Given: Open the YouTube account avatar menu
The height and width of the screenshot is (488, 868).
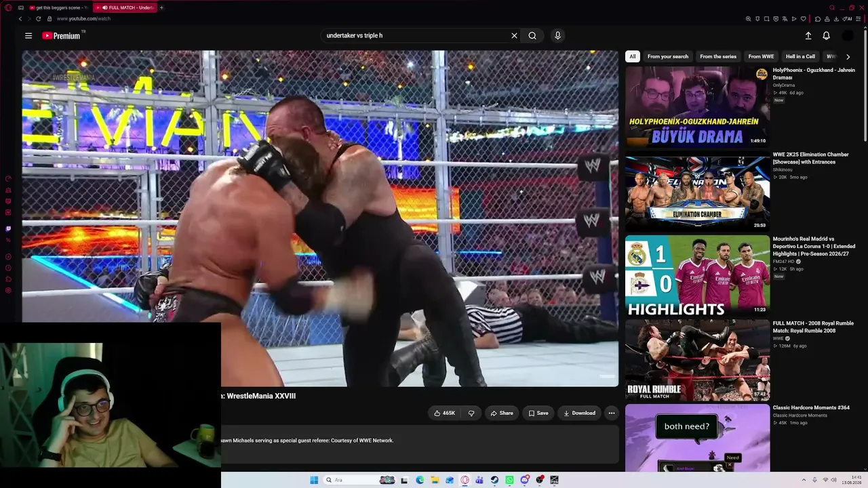Looking at the screenshot, I should coord(848,36).
